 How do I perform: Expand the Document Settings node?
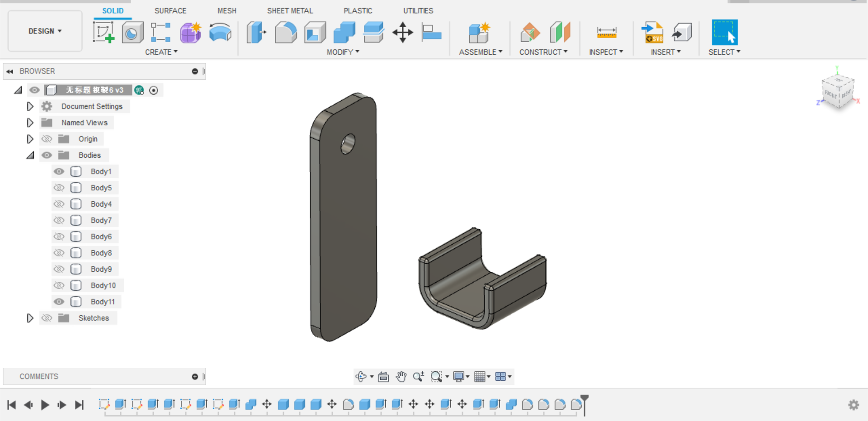coord(30,106)
